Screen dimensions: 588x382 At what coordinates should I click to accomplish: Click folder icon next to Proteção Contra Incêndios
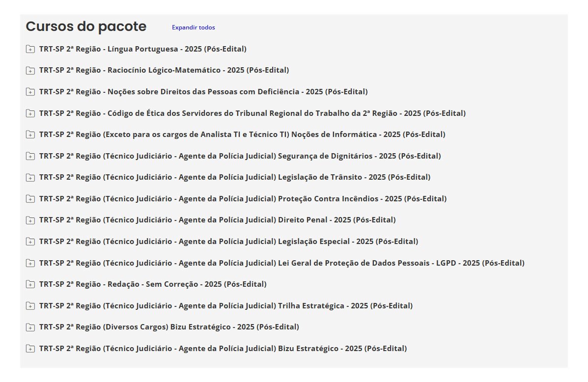click(x=30, y=199)
